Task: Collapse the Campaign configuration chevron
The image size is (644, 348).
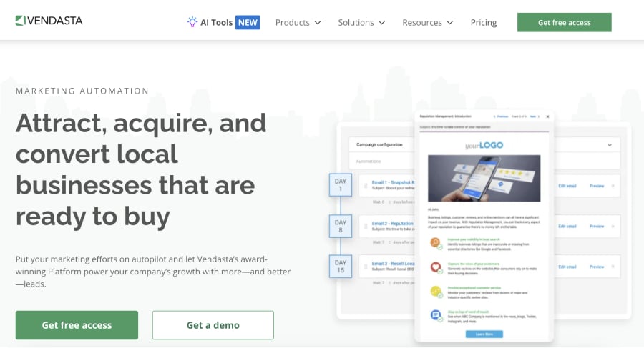Action: click(x=610, y=145)
